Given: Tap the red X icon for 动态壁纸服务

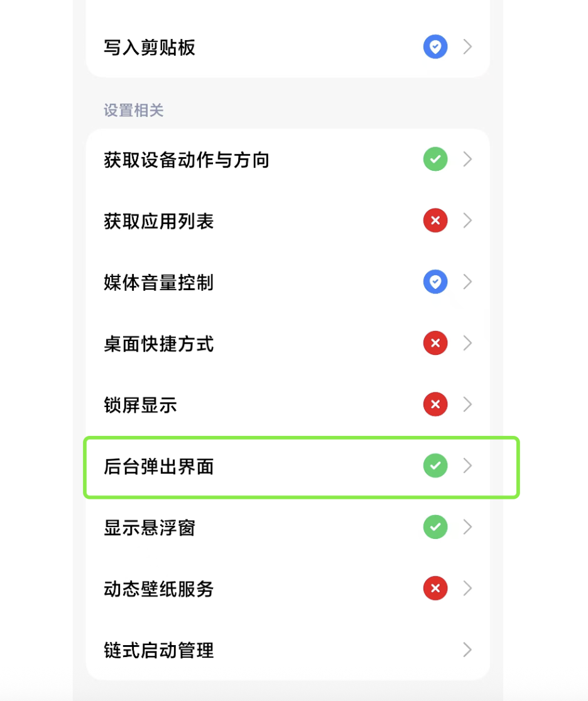Looking at the screenshot, I should pyautogui.click(x=435, y=589).
